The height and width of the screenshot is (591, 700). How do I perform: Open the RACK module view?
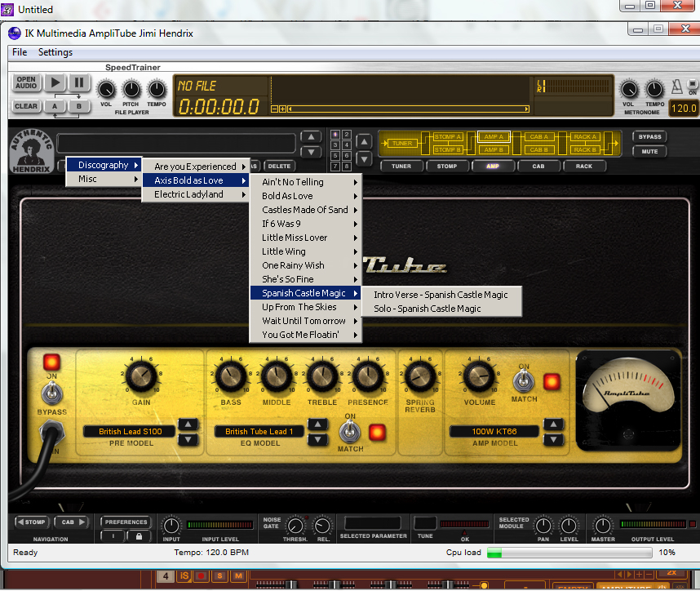[585, 166]
